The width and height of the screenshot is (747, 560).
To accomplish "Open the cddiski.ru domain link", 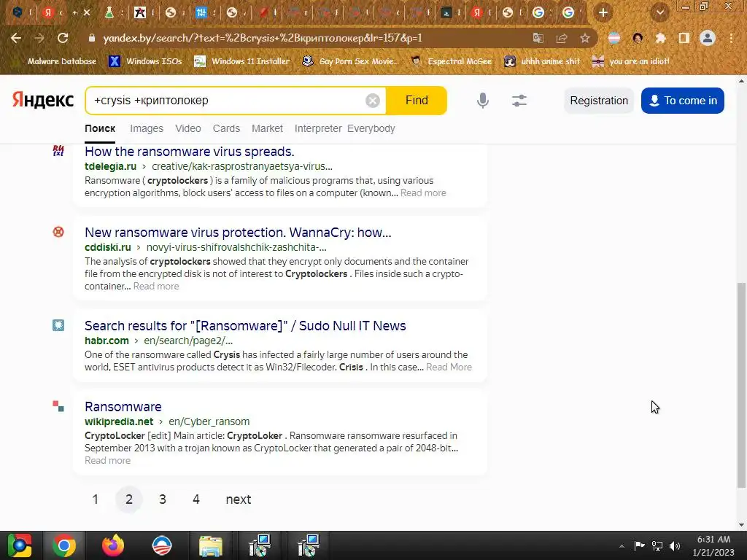I will coord(108,247).
